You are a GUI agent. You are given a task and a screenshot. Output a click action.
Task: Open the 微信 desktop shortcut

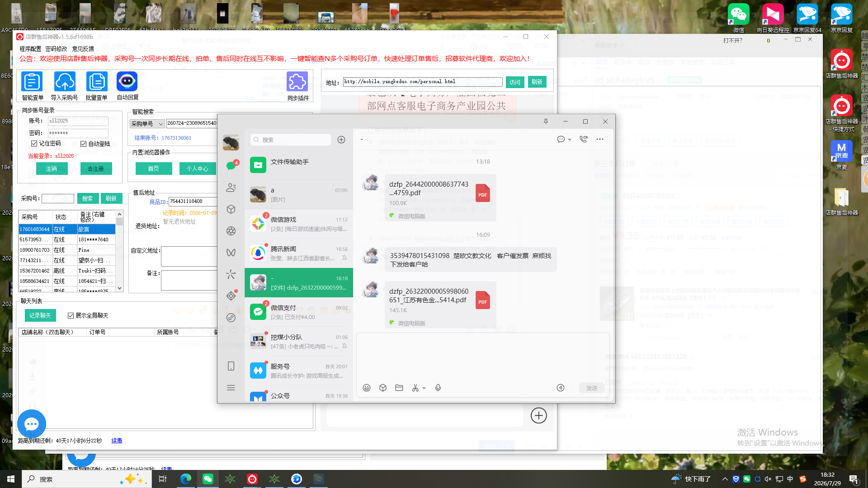pyautogui.click(x=739, y=18)
